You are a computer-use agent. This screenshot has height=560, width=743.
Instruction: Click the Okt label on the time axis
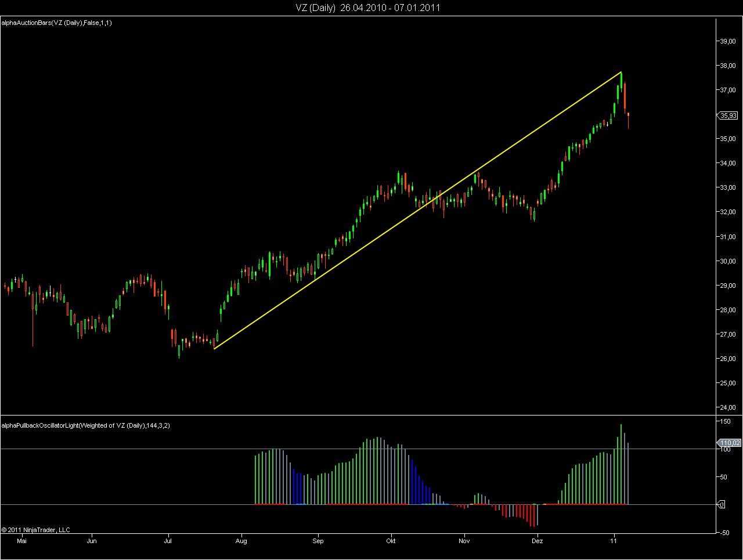point(391,540)
